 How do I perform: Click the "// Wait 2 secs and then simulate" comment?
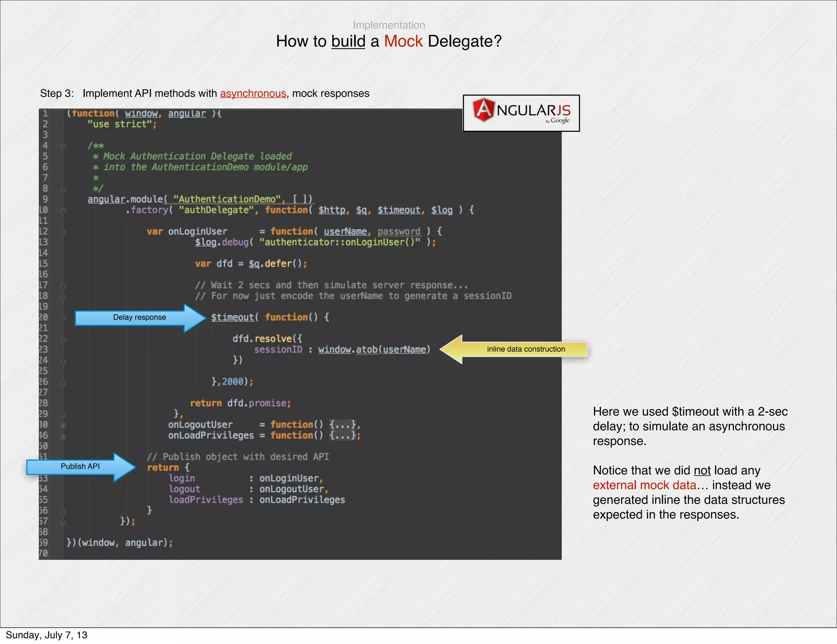pos(331,285)
